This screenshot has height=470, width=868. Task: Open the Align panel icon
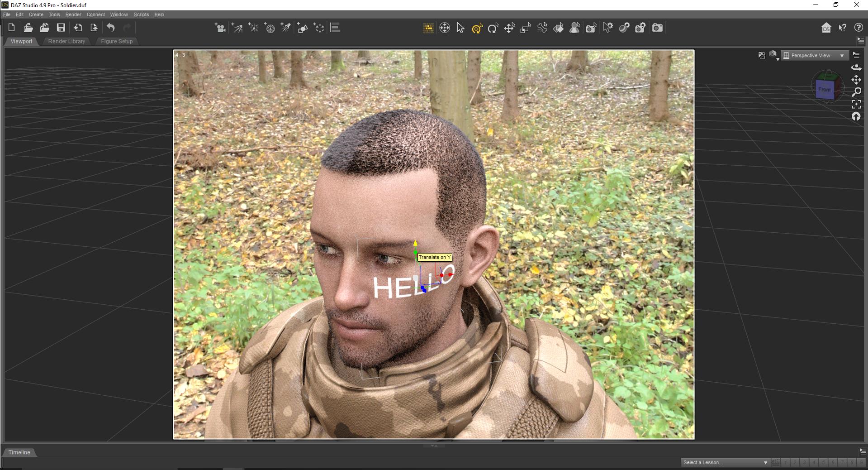(335, 28)
